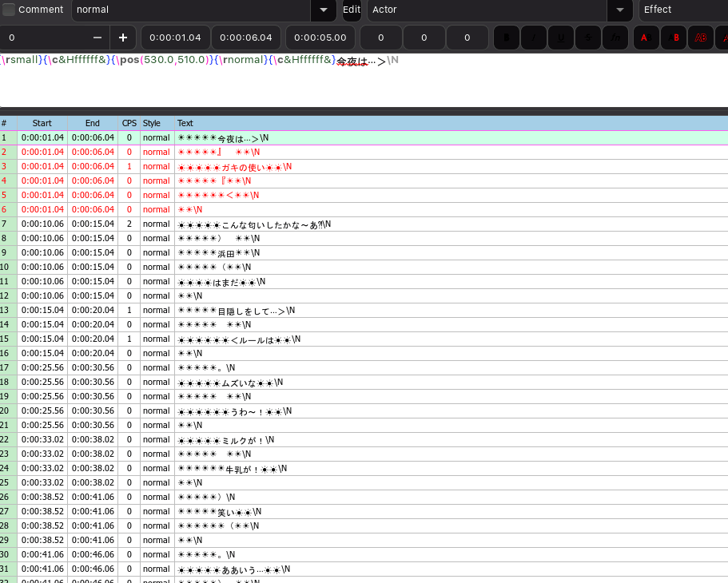Click the right margin field
This screenshot has width=728, height=583.
[424, 38]
